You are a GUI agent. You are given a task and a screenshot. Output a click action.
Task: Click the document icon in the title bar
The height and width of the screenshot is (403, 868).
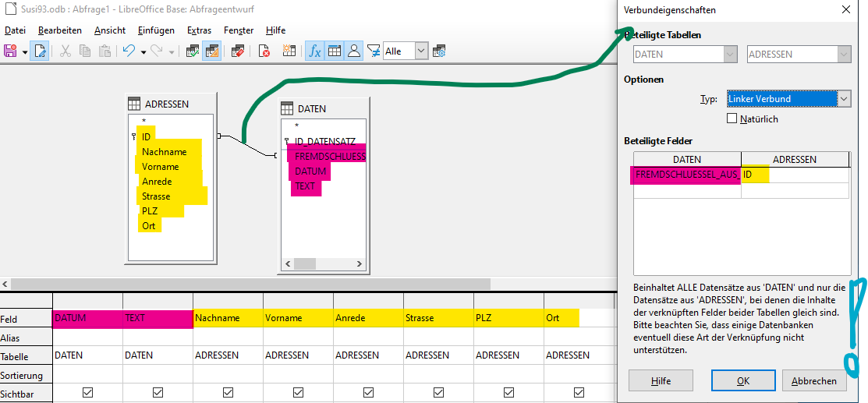(10, 9)
